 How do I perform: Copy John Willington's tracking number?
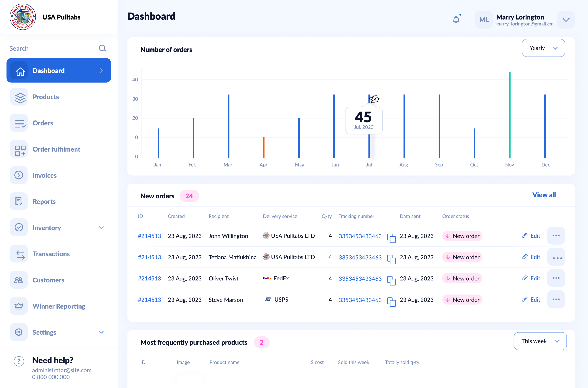tap(391, 238)
